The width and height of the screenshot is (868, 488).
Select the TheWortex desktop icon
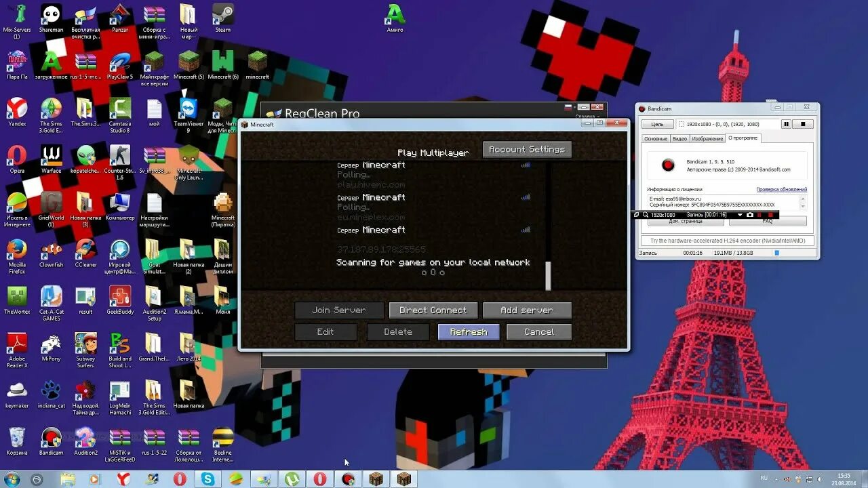tap(17, 301)
